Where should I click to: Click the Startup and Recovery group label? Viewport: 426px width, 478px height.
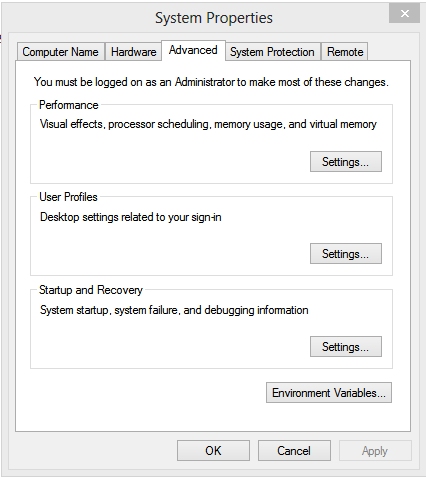[x=91, y=290]
